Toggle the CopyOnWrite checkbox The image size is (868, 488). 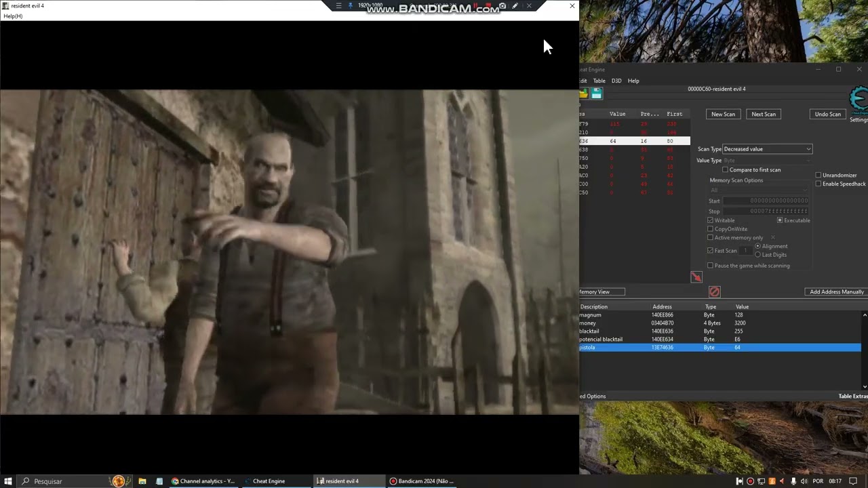[711, 229]
